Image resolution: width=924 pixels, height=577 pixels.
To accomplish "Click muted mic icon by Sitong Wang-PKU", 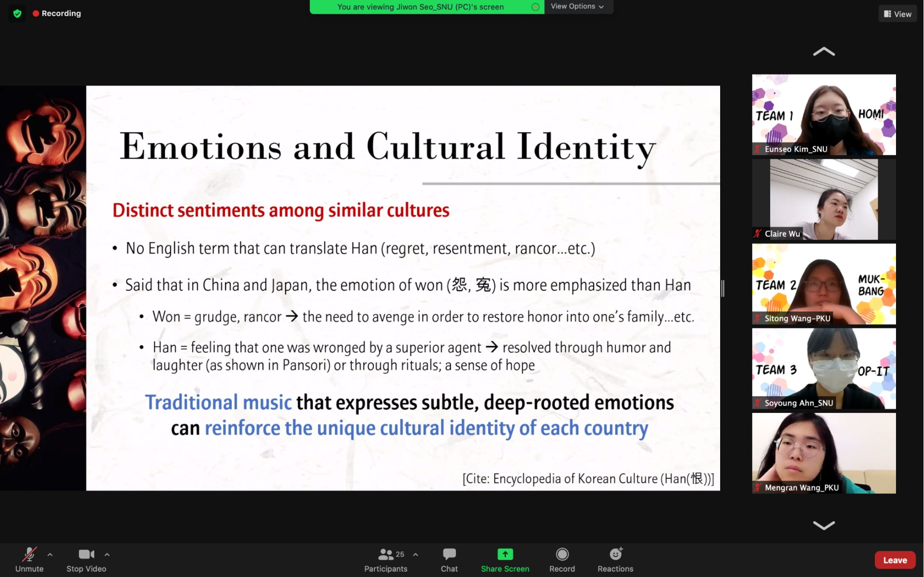I will [758, 318].
